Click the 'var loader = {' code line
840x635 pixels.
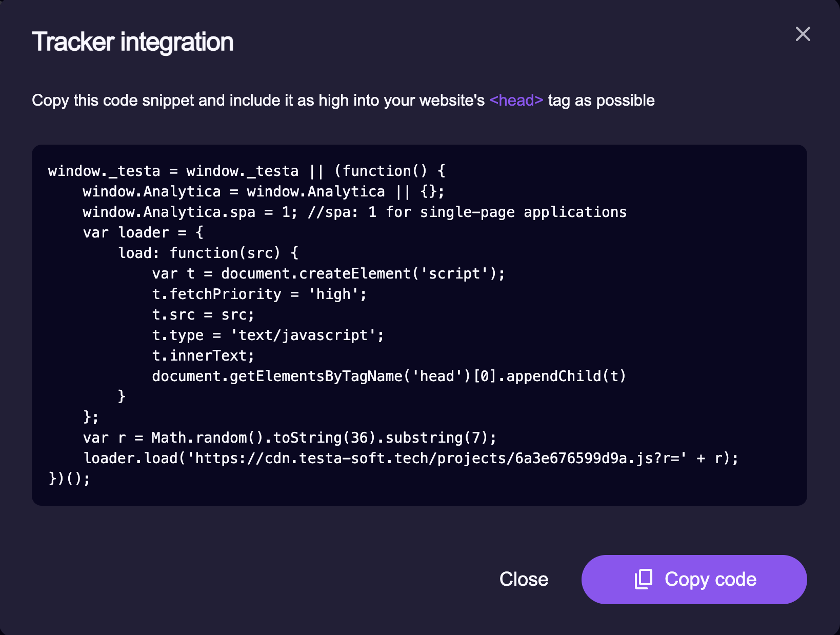[143, 232]
